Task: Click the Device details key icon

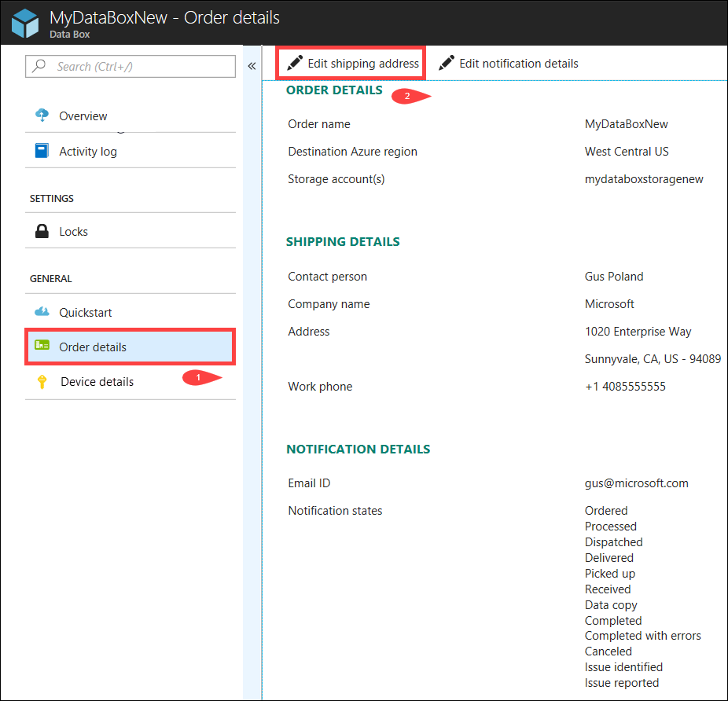Action: (41, 381)
